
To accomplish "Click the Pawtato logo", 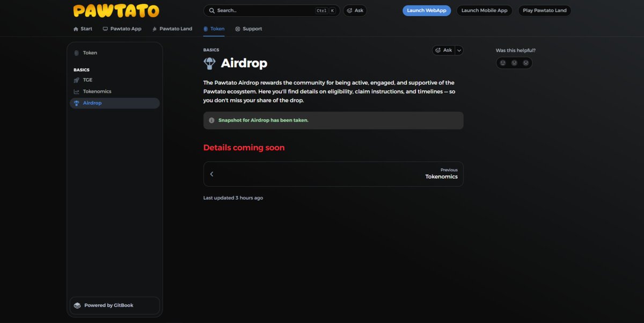I will tap(116, 11).
